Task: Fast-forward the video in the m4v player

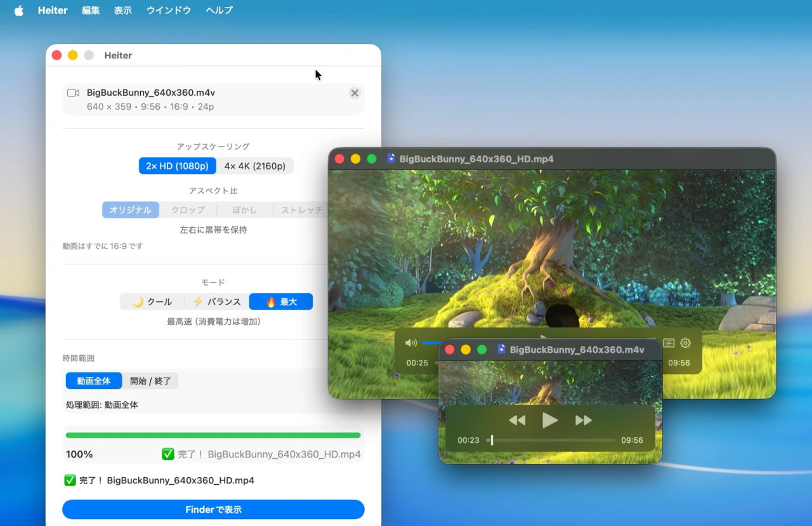Action: [x=584, y=420]
